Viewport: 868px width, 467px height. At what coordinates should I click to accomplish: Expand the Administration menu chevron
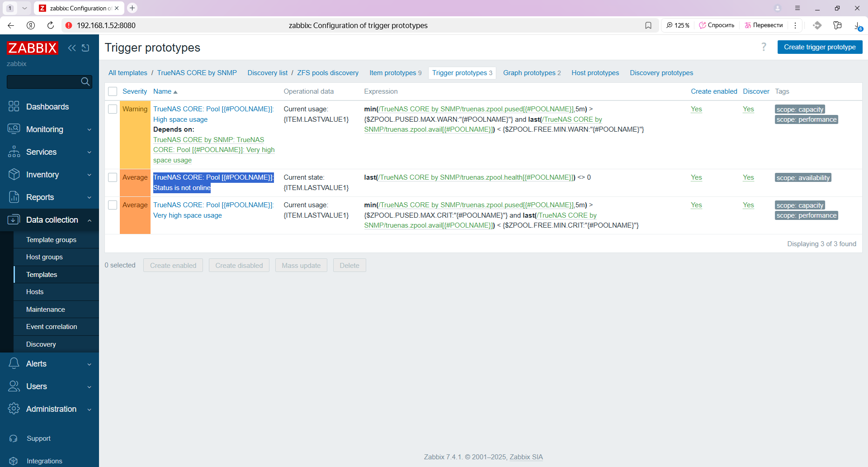click(90, 409)
